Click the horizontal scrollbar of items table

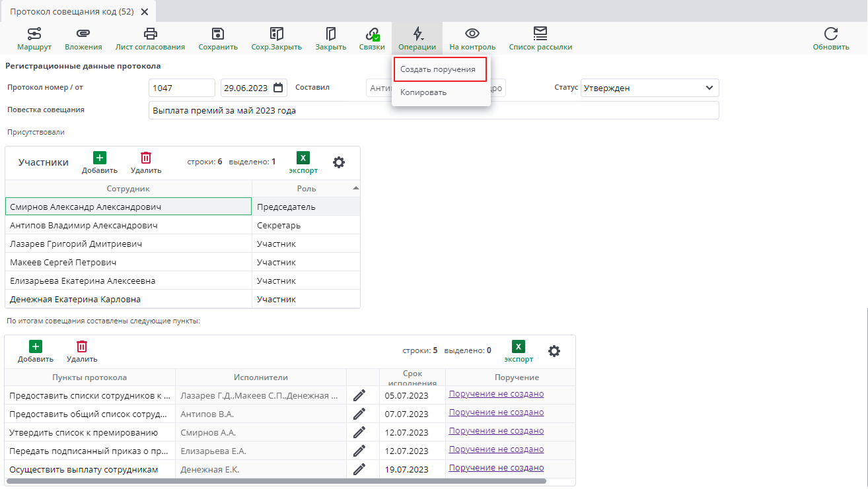point(276,482)
